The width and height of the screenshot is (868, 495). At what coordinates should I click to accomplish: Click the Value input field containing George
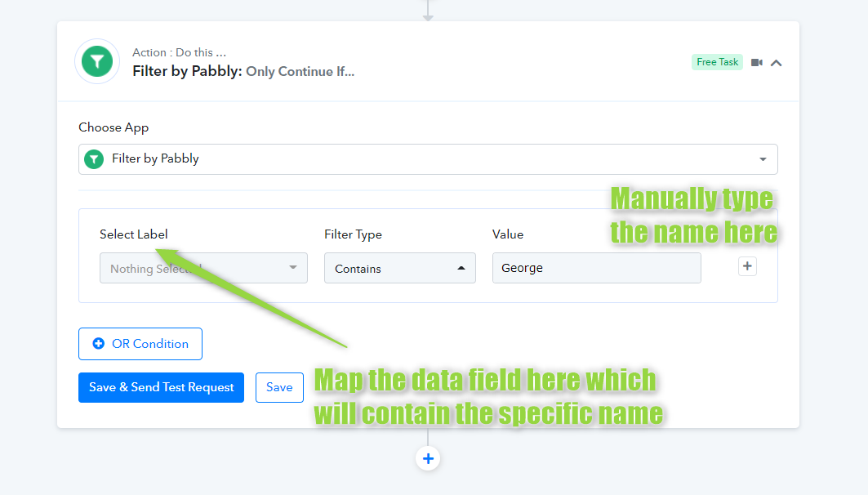tap(596, 268)
